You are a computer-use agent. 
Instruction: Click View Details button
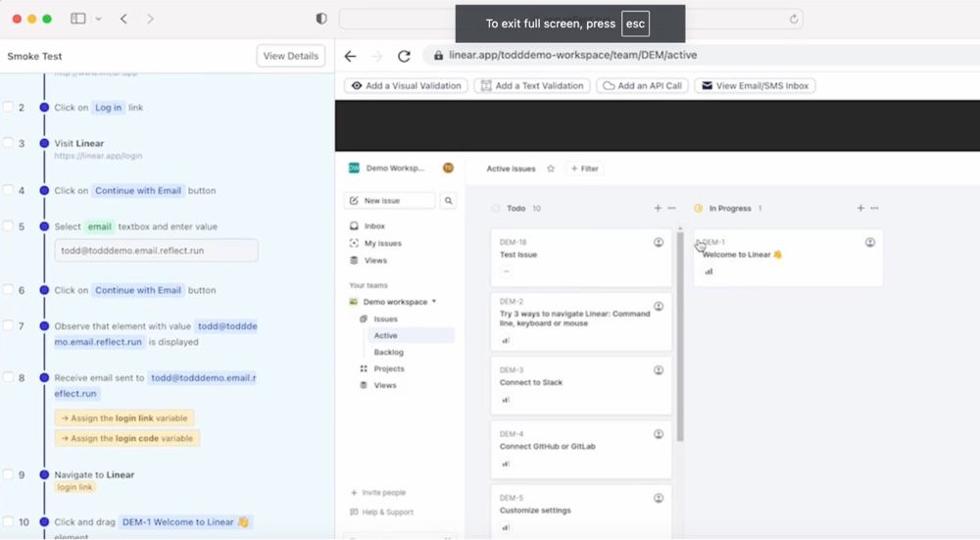(291, 56)
